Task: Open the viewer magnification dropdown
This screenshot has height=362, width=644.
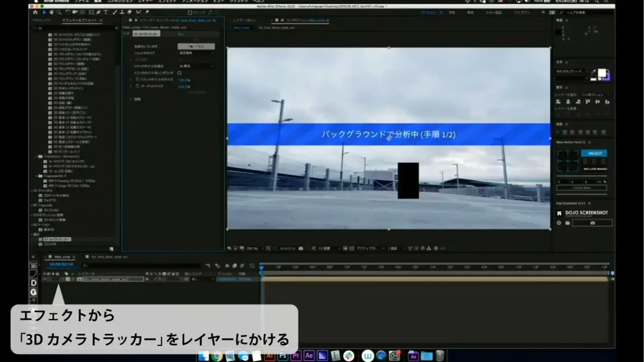Action: point(254,248)
